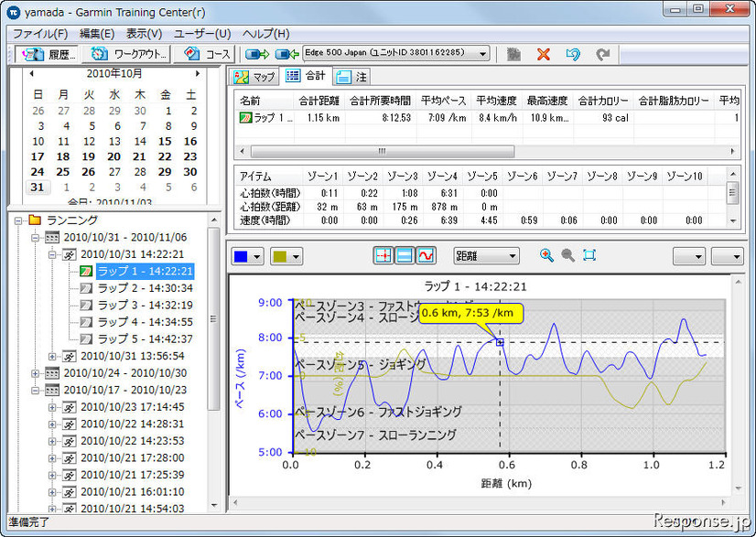756x537 pixels.
Task: Open the olive graph color dropdown
Action: [x=286, y=256]
